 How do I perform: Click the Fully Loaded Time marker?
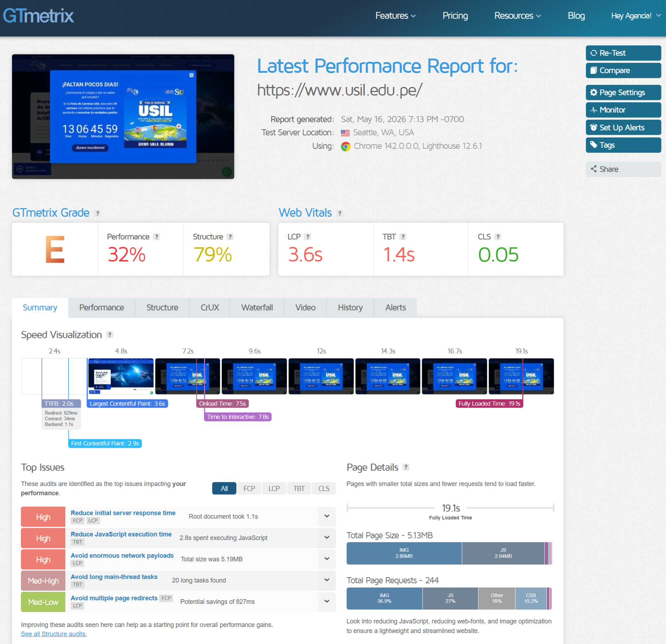click(489, 404)
